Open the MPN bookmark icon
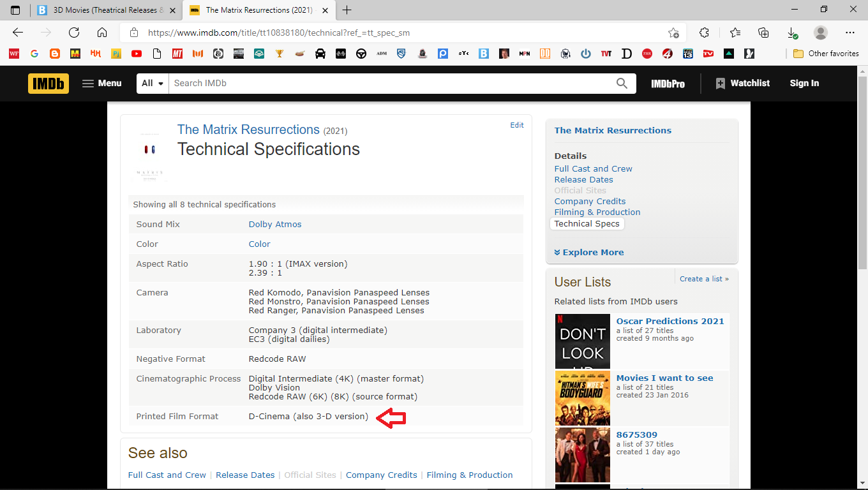The image size is (868, 490). [525, 54]
